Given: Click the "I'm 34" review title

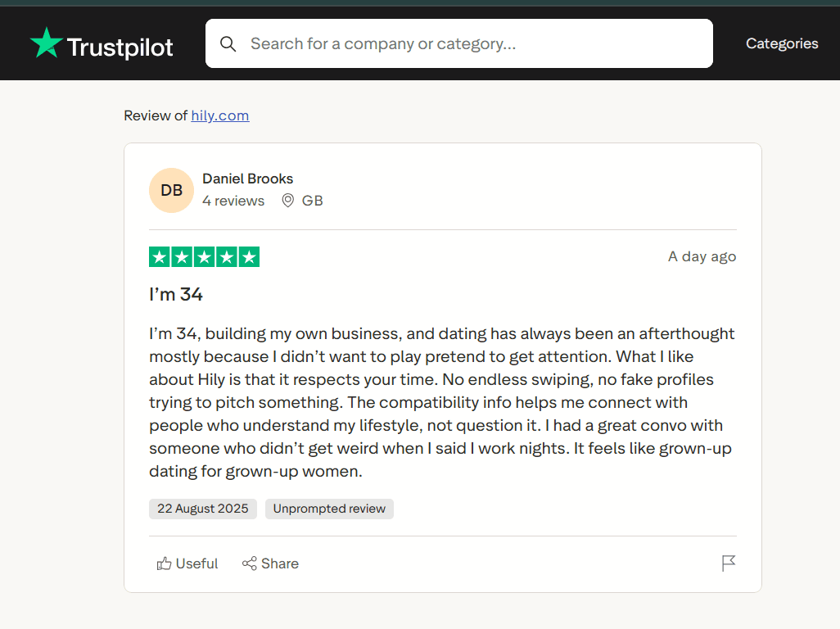Looking at the screenshot, I should click(x=176, y=295).
